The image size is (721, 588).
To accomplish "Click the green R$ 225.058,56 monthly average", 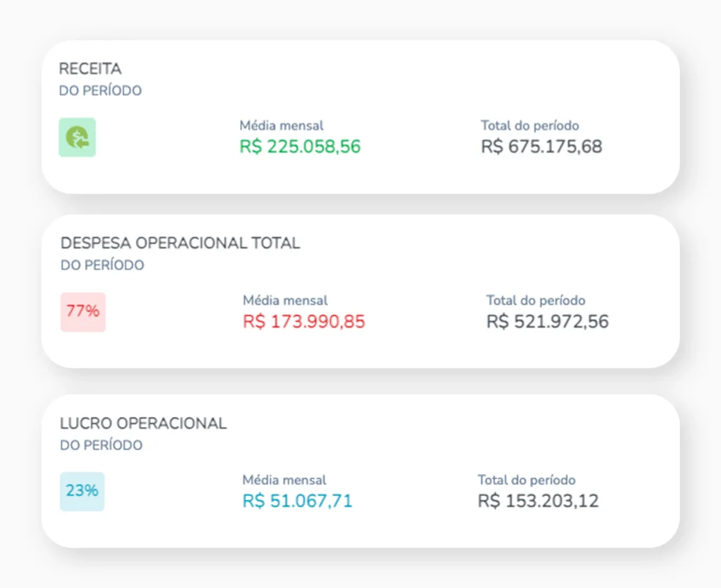I will pyautogui.click(x=300, y=147).
